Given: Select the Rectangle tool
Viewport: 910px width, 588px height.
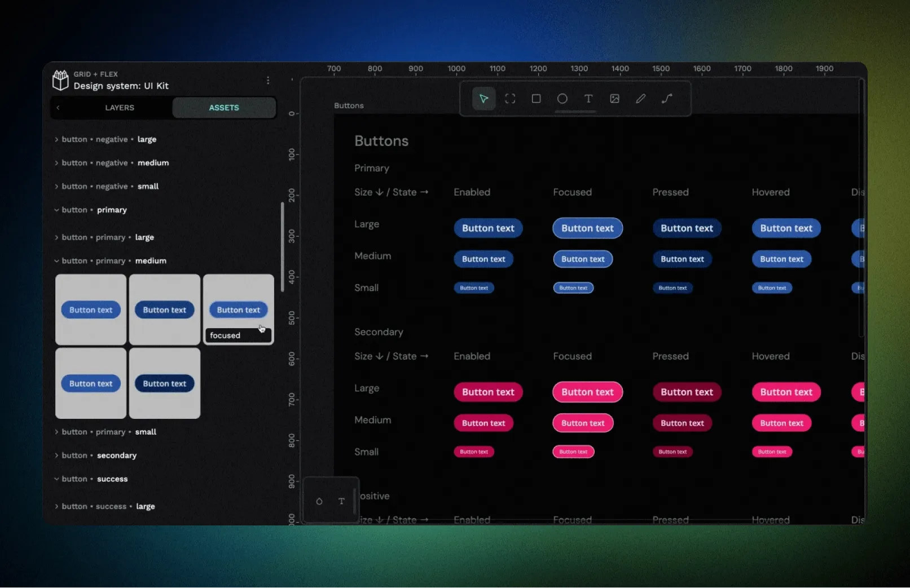Looking at the screenshot, I should 536,99.
